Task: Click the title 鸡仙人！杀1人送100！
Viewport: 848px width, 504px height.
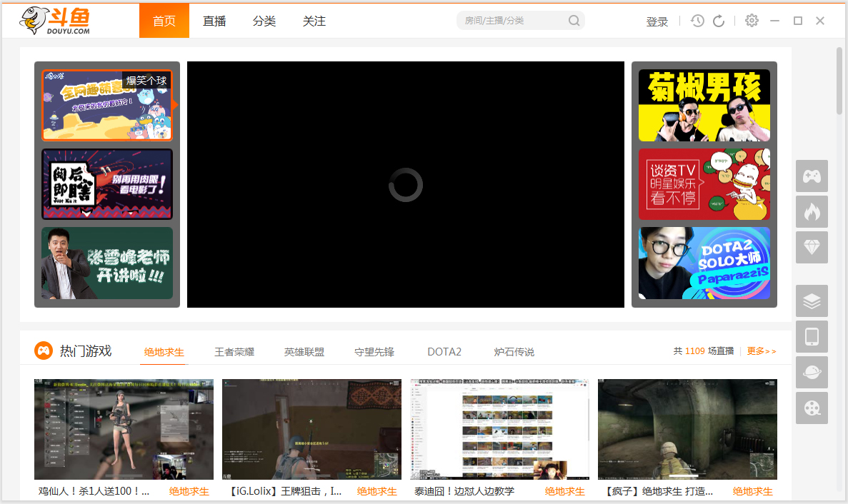Action: 94,491
